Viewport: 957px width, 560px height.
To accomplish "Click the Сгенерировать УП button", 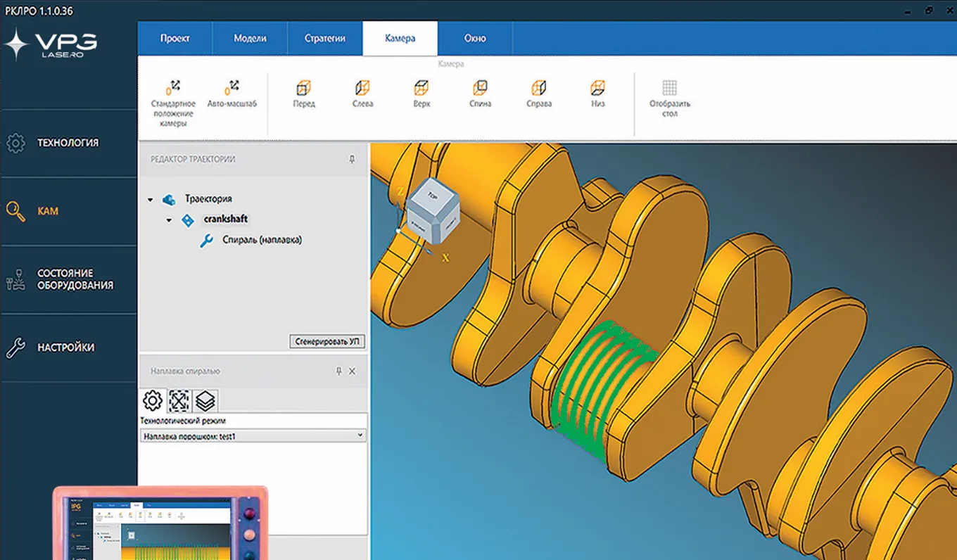I will click(x=327, y=341).
